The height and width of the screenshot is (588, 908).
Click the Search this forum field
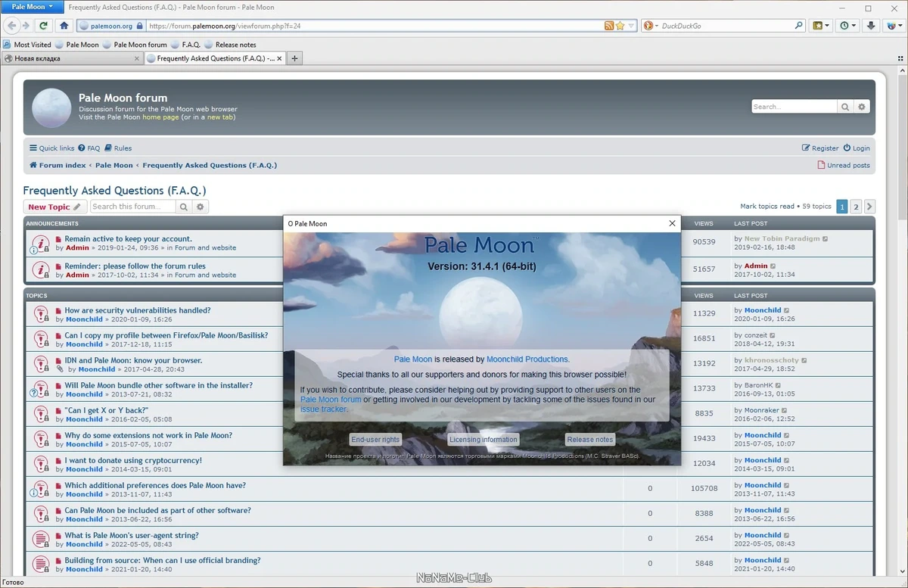(x=133, y=207)
